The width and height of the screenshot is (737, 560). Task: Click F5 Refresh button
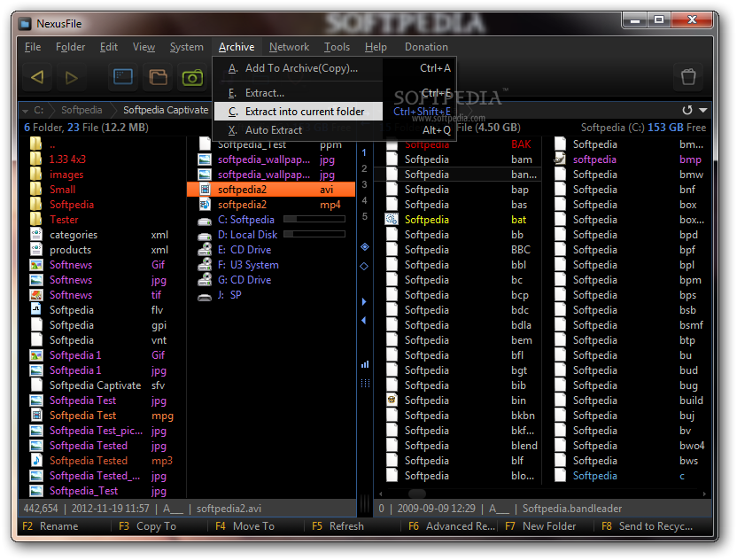337,526
